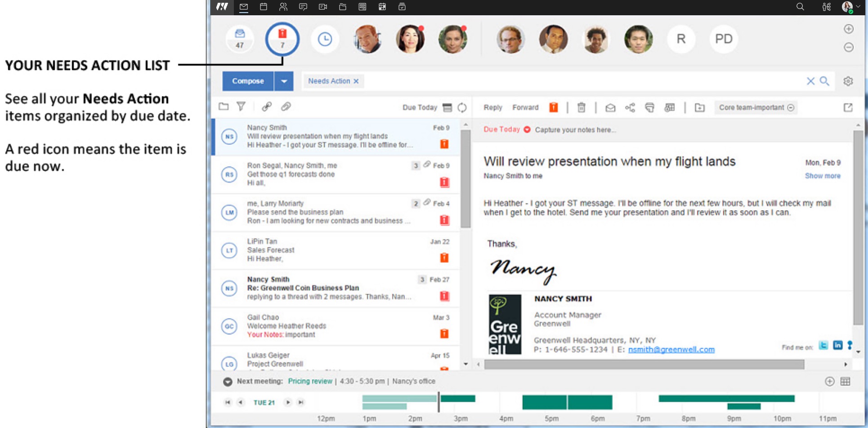Open the chat bubble icon in top bar
The image size is (868, 428).
coord(303,7)
